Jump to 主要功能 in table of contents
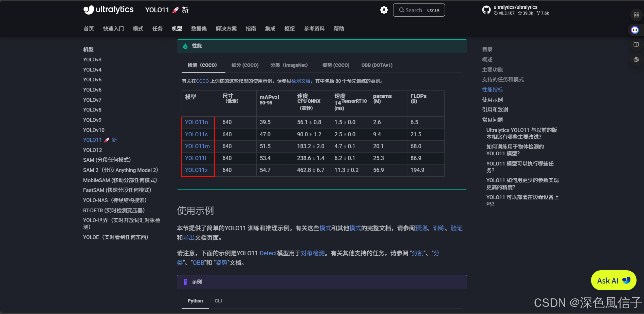 tap(492, 70)
